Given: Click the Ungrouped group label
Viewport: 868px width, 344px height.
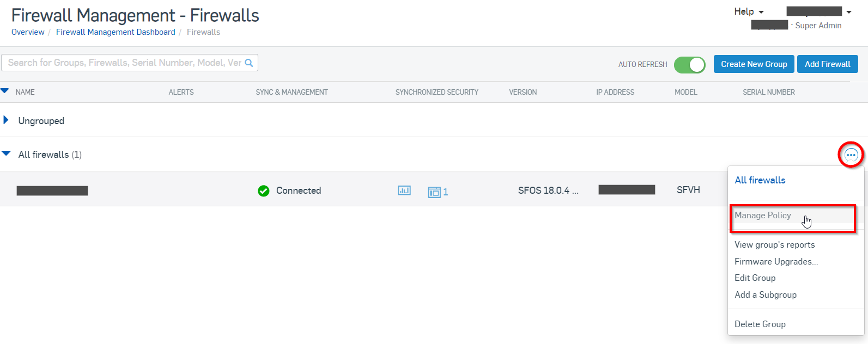Looking at the screenshot, I should 41,121.
